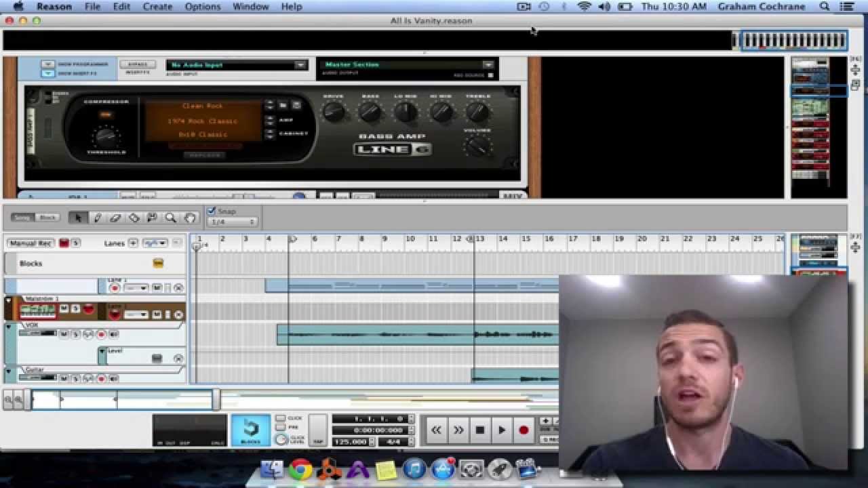Open the Snap value 1/4 dropdown
The width and height of the screenshot is (868, 488).
tap(233, 222)
